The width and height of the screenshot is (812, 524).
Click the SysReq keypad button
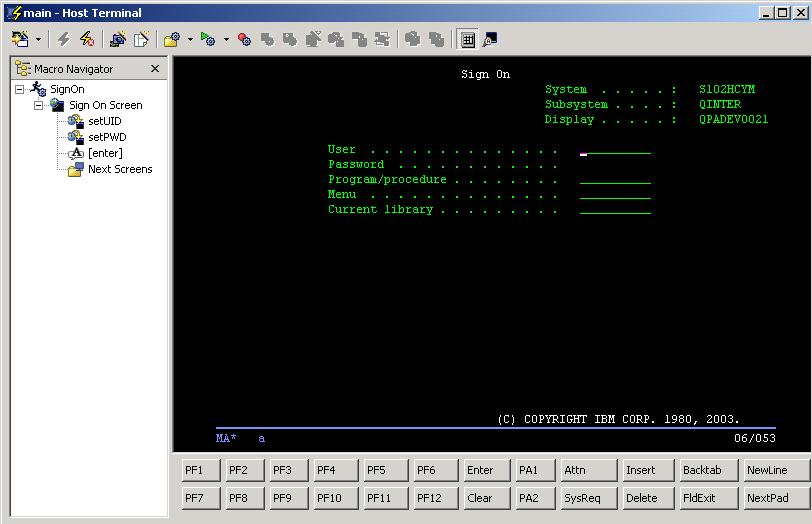589,498
